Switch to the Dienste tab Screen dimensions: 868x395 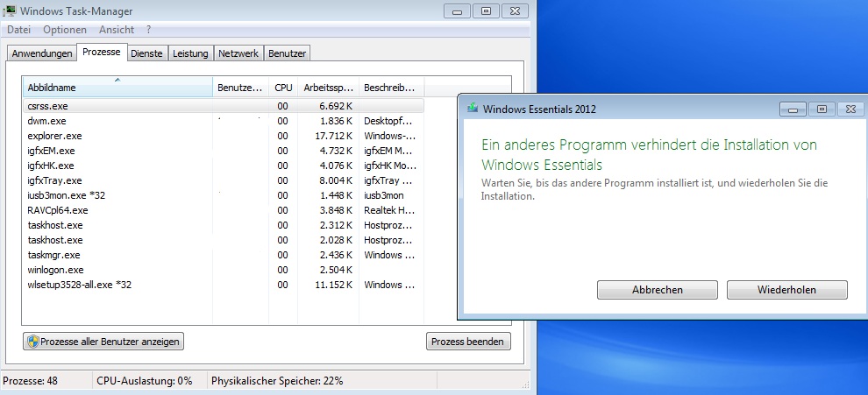[x=146, y=53]
